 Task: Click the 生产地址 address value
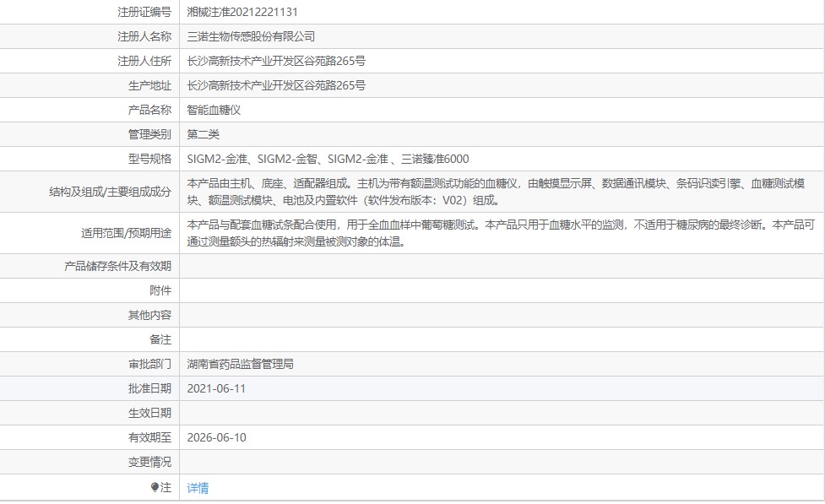click(x=276, y=85)
